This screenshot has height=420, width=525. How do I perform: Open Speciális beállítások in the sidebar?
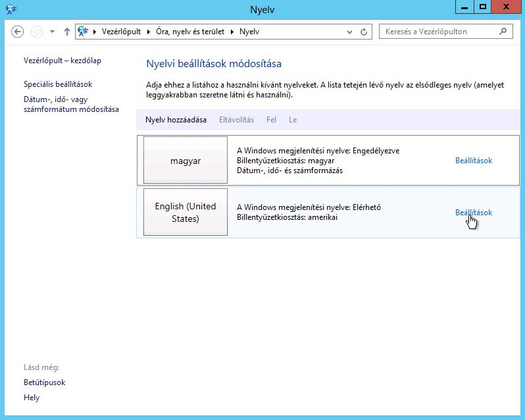click(58, 84)
